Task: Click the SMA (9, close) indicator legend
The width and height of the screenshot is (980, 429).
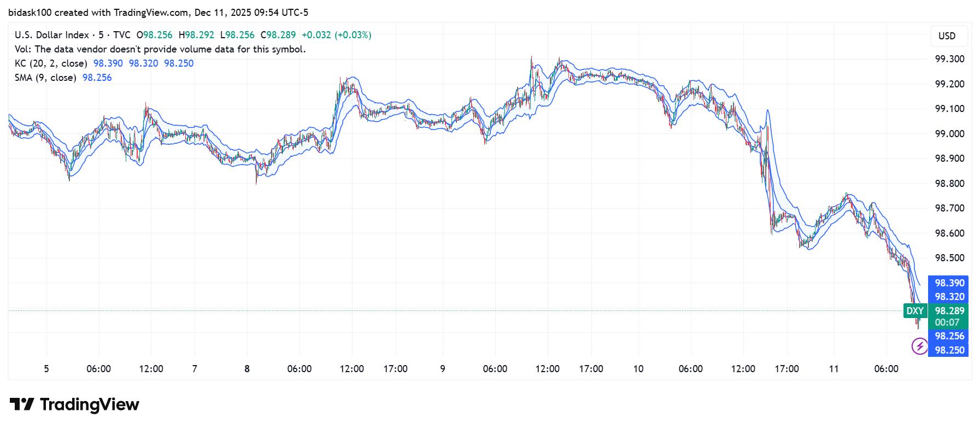Action: coord(45,78)
